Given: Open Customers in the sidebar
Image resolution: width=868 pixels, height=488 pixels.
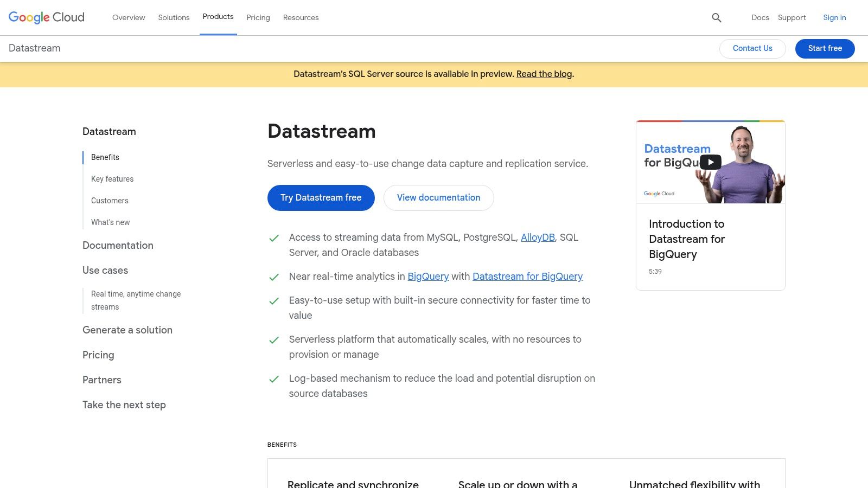Looking at the screenshot, I should pyautogui.click(x=110, y=200).
